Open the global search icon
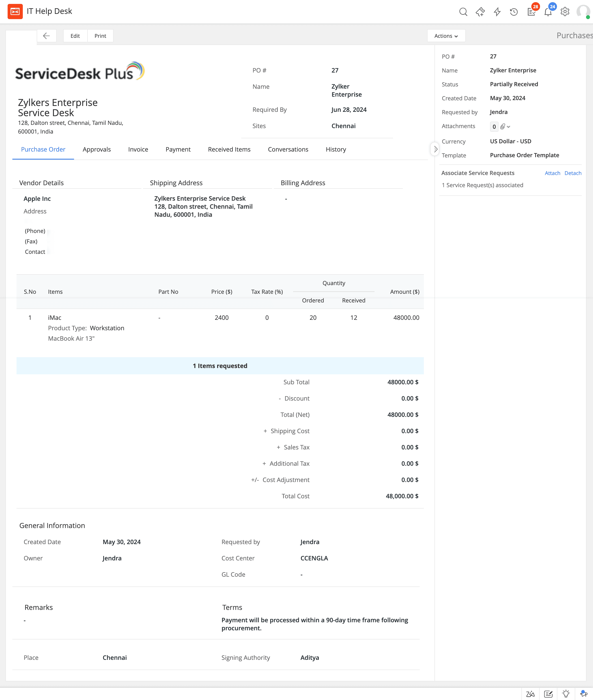This screenshot has width=593, height=700. point(463,12)
